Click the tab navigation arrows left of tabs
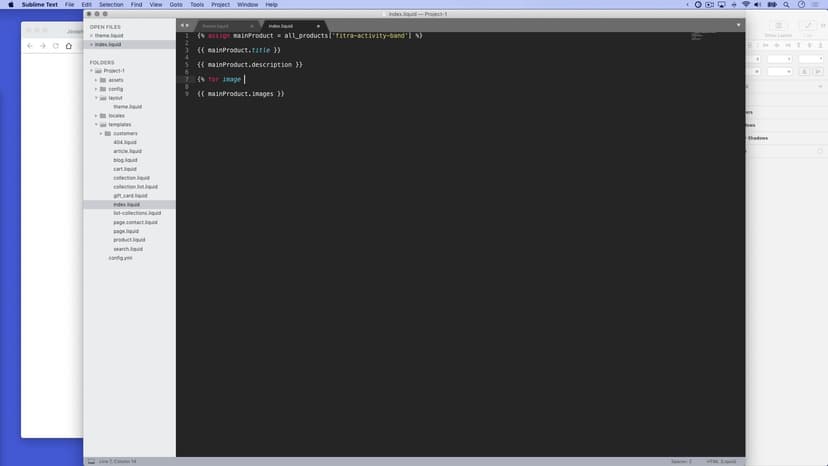This screenshot has height=466, width=828. 184,25
